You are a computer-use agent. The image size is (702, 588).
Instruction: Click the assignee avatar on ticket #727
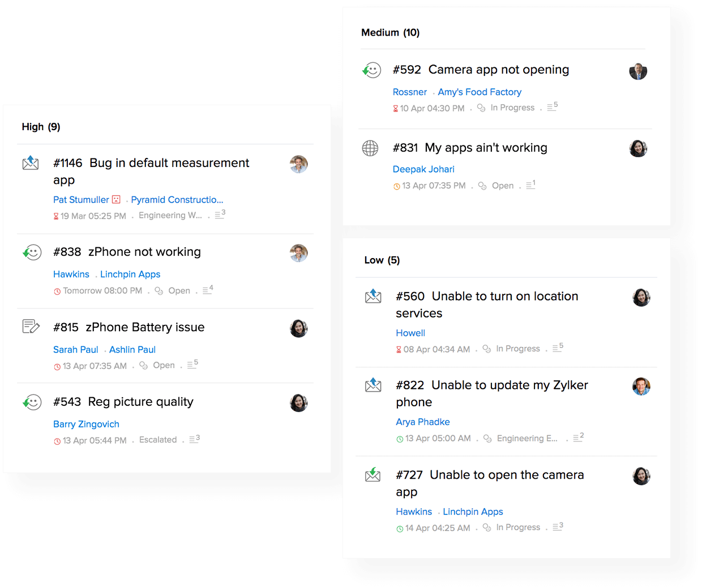[641, 476]
